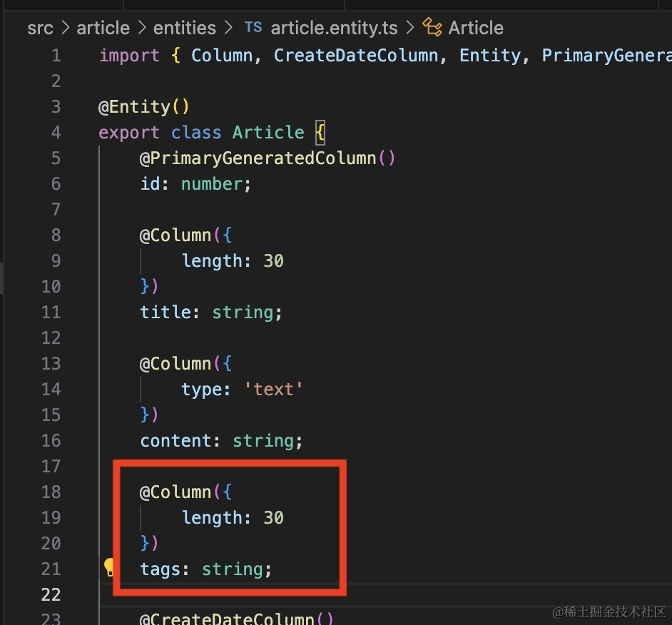This screenshot has width=672, height=625.
Task: Click the @Entity decorator text
Action: 135,106
